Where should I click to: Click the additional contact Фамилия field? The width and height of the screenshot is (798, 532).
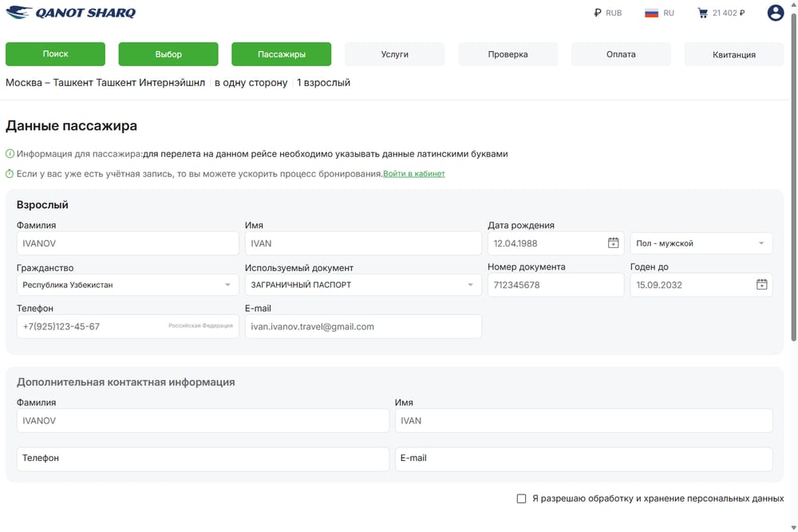coord(203,420)
